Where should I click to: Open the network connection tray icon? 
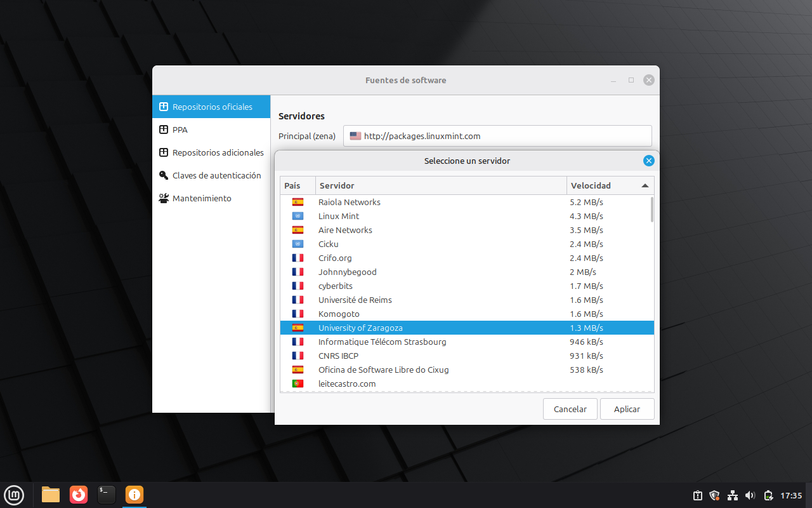tap(733, 495)
